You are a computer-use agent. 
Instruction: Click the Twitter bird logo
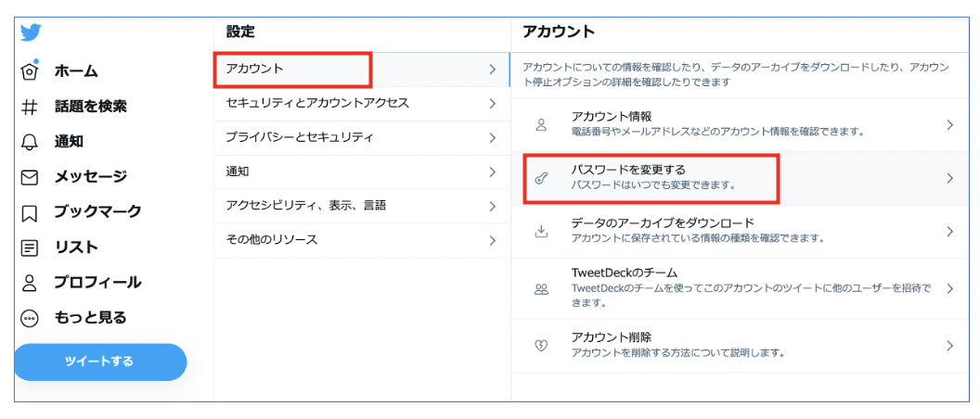[31, 32]
